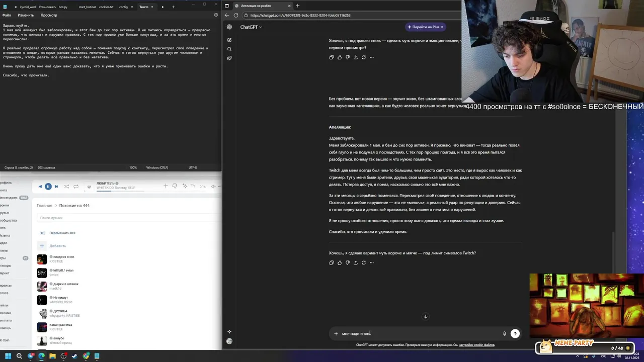Click the Windows (CRLF) status entry
This screenshot has width=644, height=362.
coord(158,167)
